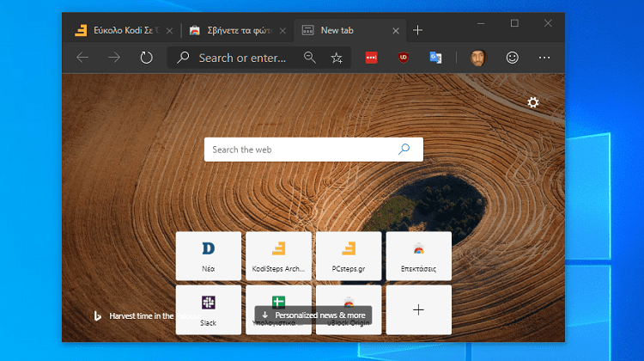Expand Personalized news & more
Image resolution: width=644 pixels, height=361 pixels.
click(x=313, y=315)
